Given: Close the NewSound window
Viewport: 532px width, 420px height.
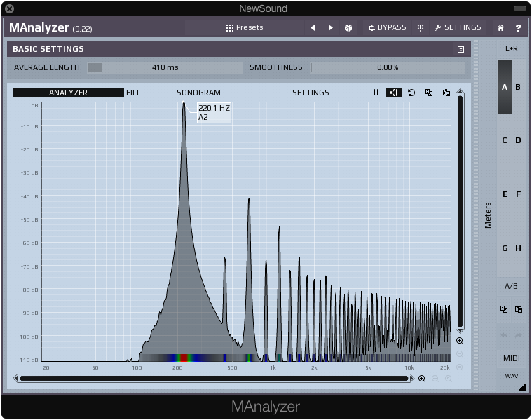Looking at the screenshot, I should [10, 8].
